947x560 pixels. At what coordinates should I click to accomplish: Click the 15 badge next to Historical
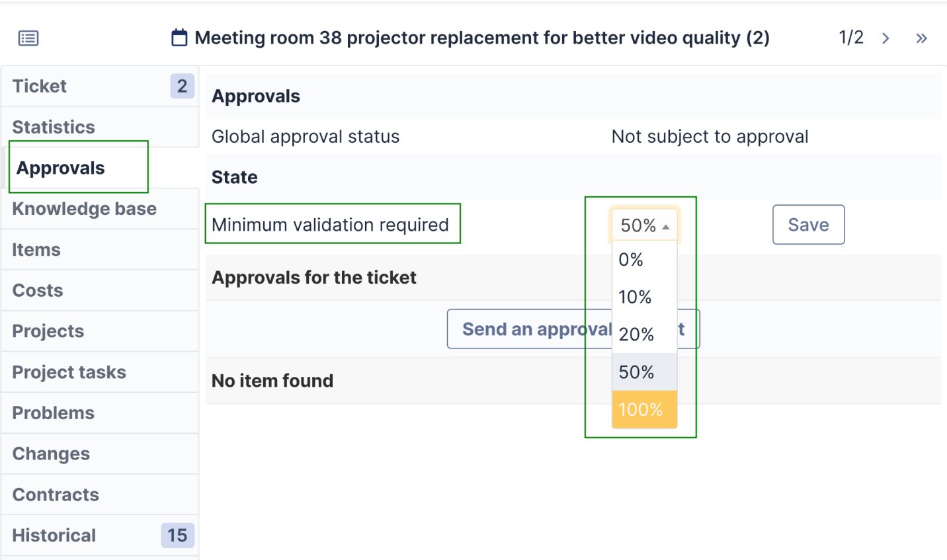point(177,535)
